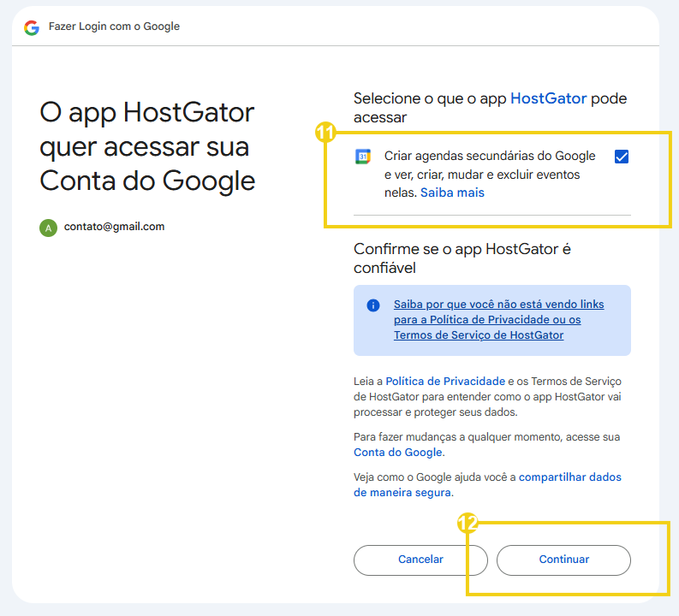Image resolution: width=679 pixels, height=616 pixels.
Task: Open the Política de Privacidade link
Action: pos(445,381)
